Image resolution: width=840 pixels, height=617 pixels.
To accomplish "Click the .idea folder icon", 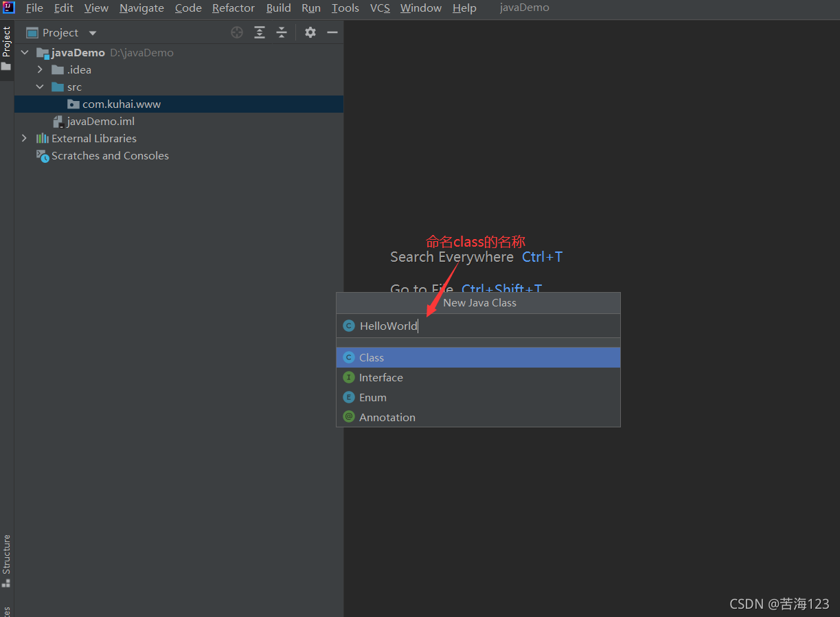I will [x=58, y=70].
